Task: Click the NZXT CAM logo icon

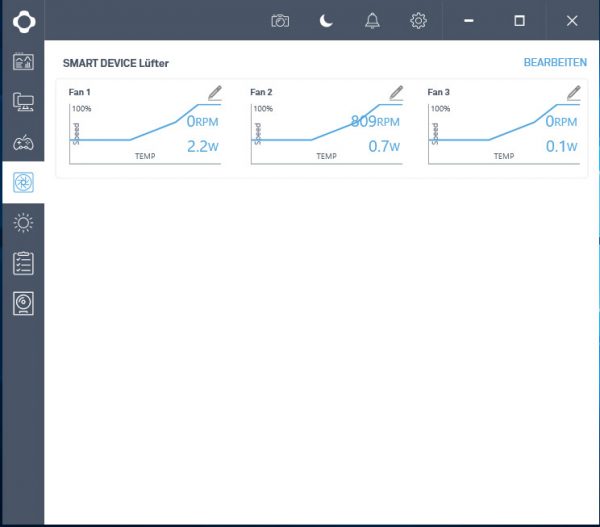Action: click(x=24, y=21)
